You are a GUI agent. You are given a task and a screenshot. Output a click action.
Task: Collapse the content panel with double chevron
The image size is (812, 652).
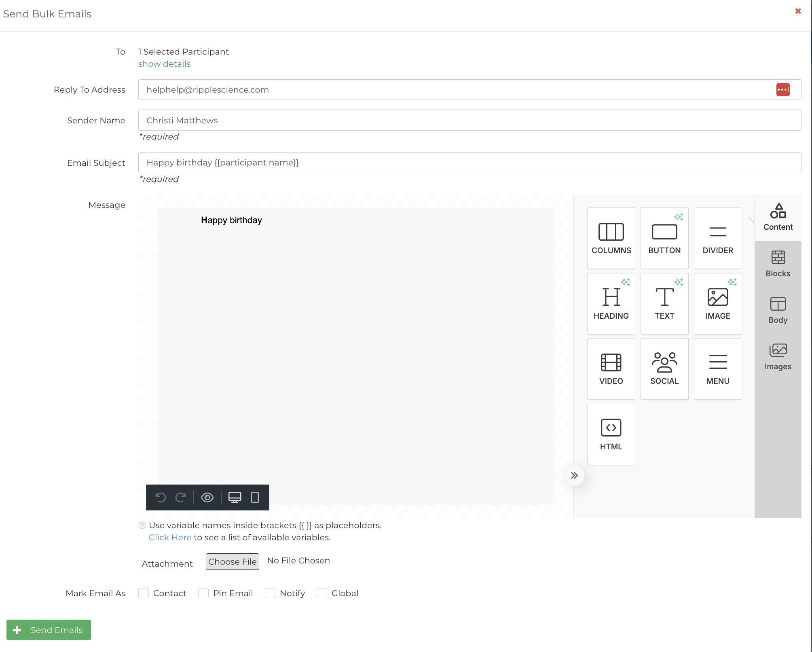(x=574, y=476)
